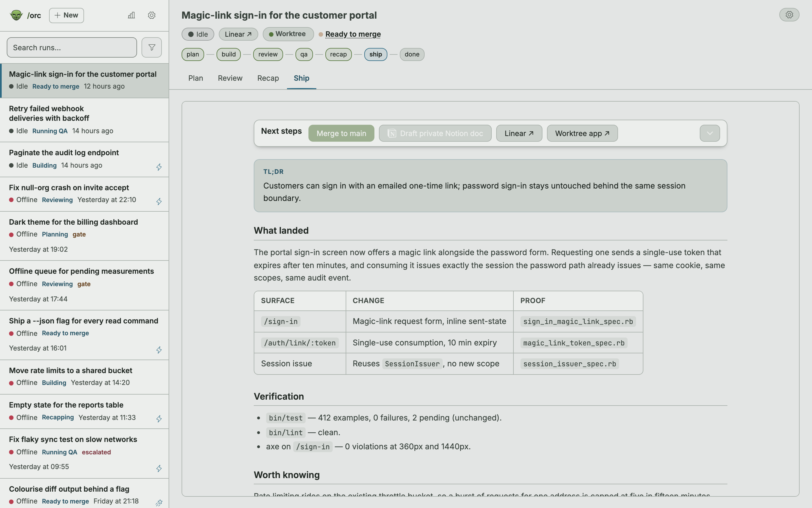
Task: Click lightning icon on Fix flaky sync test run
Action: click(x=159, y=468)
